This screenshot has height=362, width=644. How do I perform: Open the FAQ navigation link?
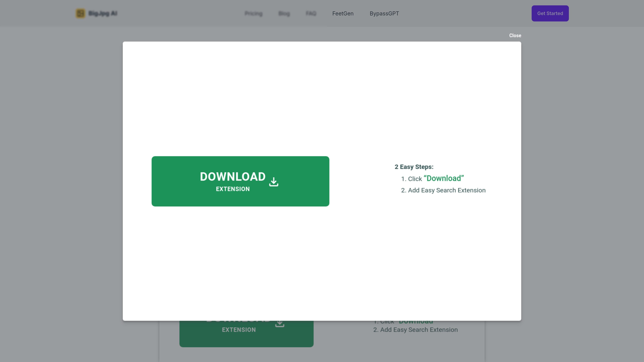tap(311, 13)
